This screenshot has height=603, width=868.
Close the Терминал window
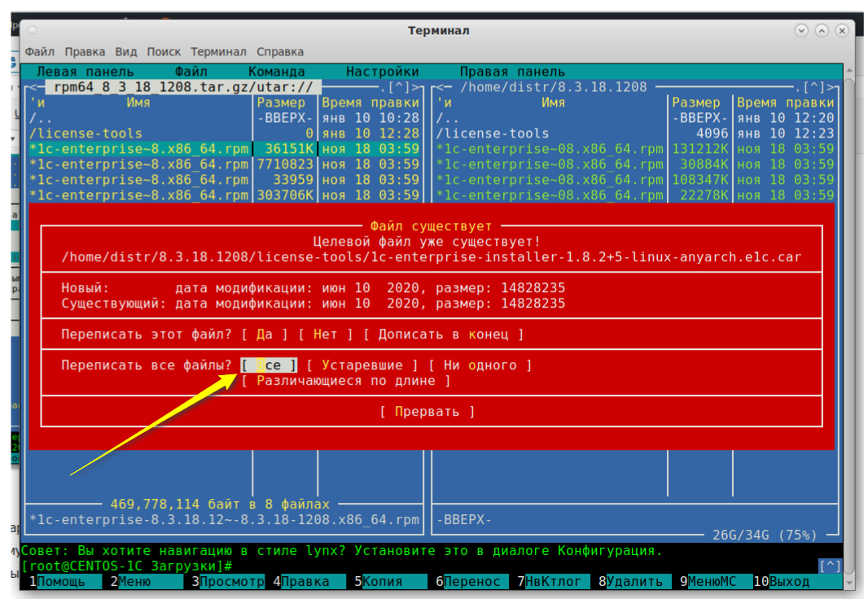[x=842, y=30]
